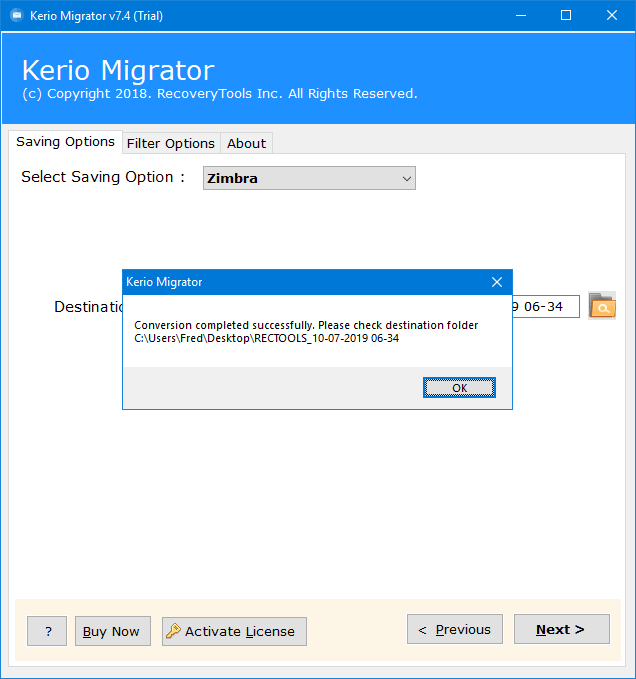Screen dimensions: 636x679
Task: Click the Kerio Migrator app icon in title bar
Action: [17, 16]
